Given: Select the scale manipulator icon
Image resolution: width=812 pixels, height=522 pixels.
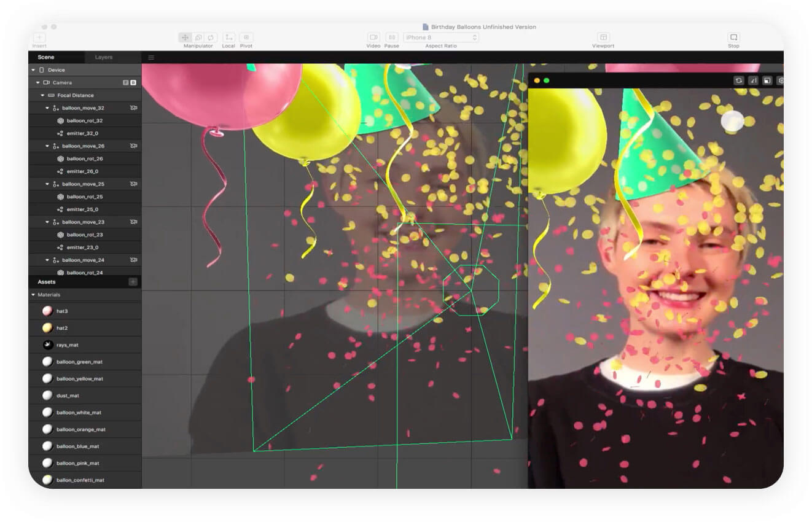Looking at the screenshot, I should (199, 37).
